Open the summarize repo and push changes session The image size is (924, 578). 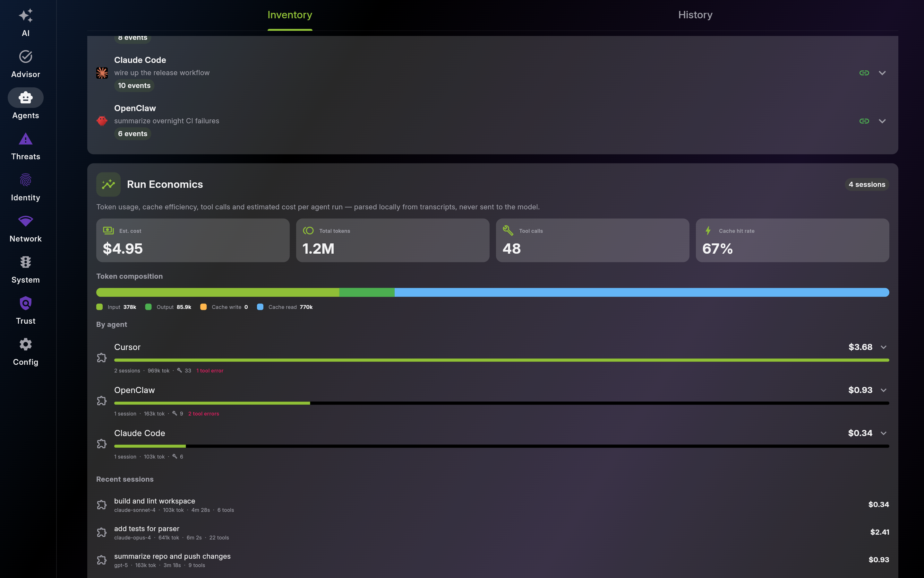pyautogui.click(x=492, y=560)
